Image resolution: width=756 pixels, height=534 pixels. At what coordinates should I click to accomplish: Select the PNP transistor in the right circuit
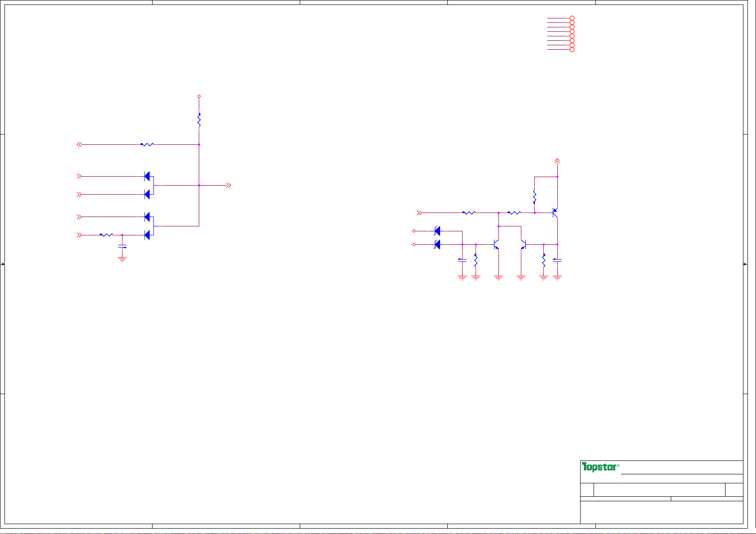tap(555, 213)
